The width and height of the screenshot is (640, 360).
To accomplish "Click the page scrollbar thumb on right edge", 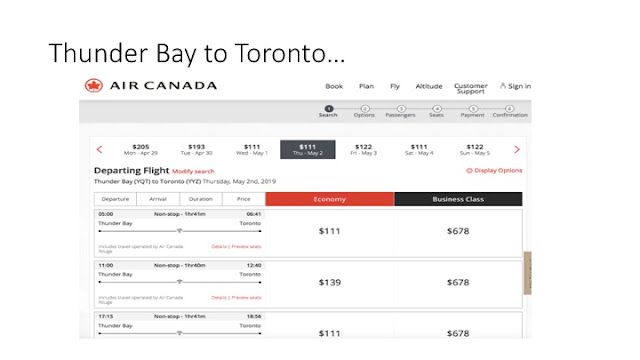I will (528, 273).
